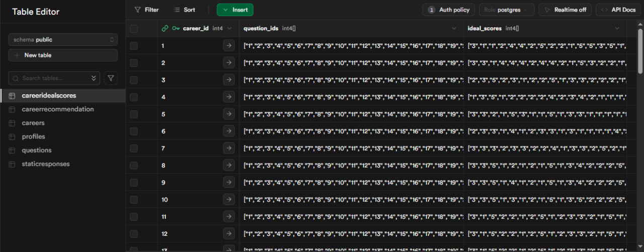Focus the Search tables input field

pyautogui.click(x=54, y=78)
